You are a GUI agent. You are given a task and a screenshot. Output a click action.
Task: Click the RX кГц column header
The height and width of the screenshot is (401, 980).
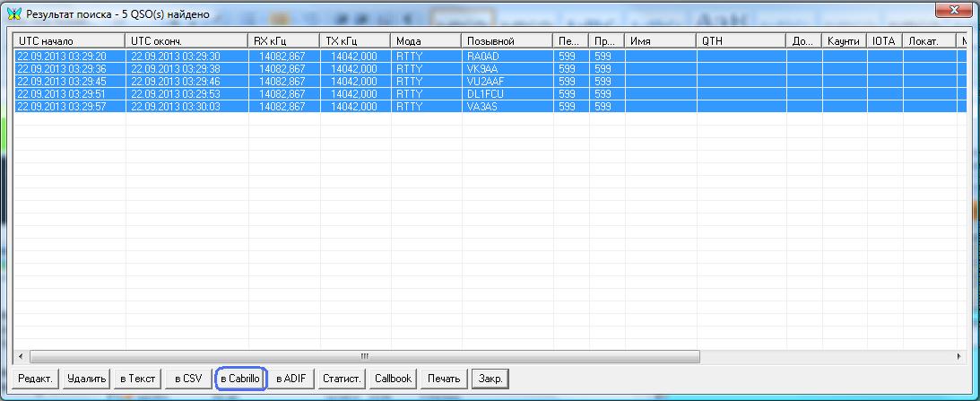coord(282,41)
